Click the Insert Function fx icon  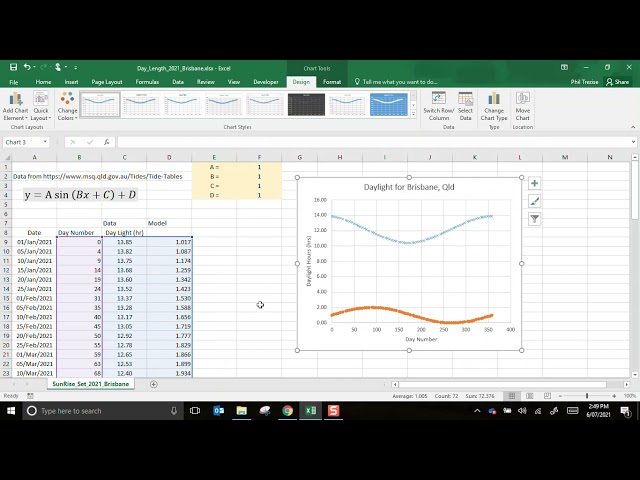(x=107, y=142)
